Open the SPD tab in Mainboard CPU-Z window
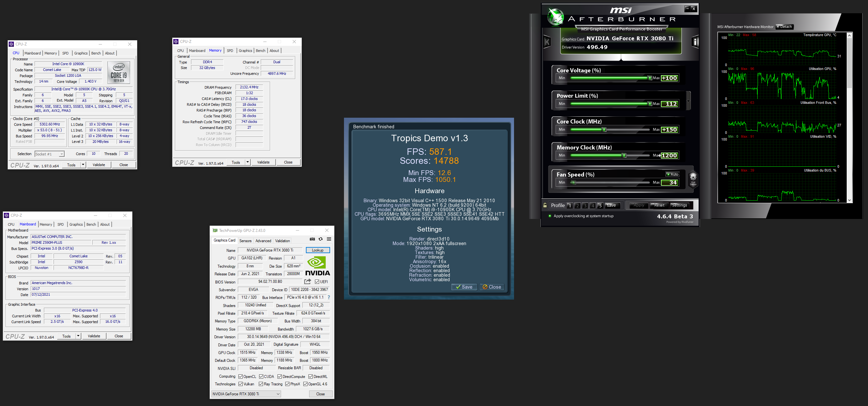Screen dimensions: 868x406 [61, 224]
